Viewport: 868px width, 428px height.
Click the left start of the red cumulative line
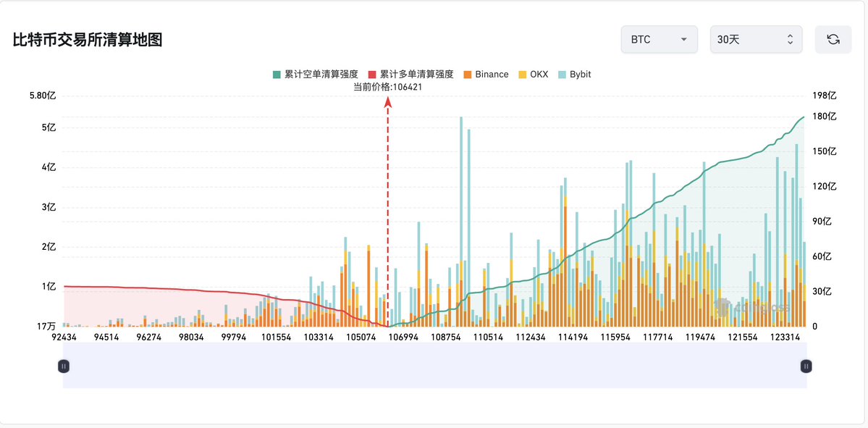[x=65, y=287]
